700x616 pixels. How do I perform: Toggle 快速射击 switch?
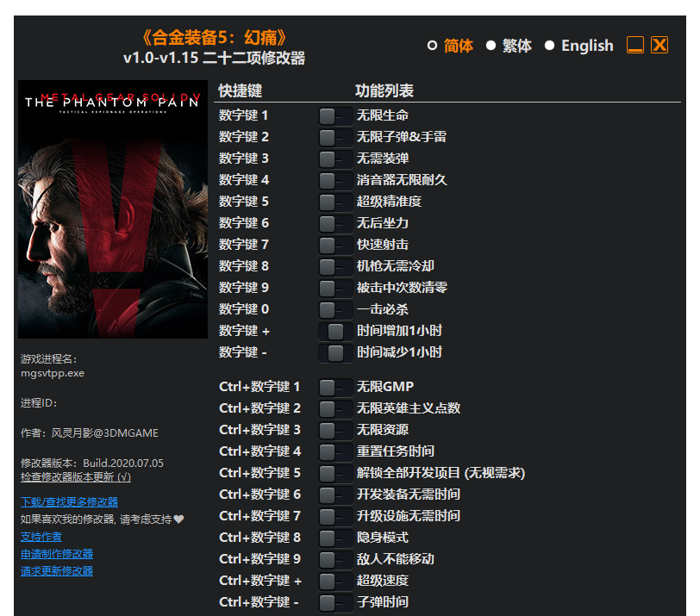[x=335, y=245]
